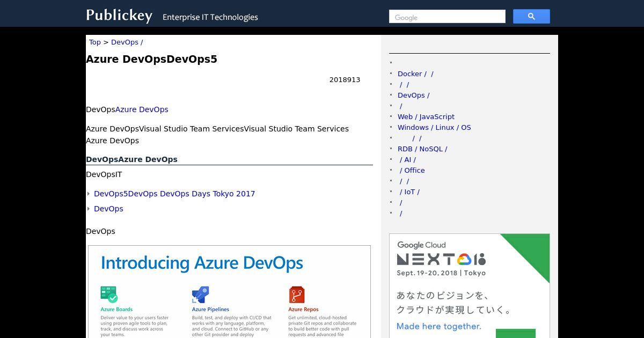Open Docker category in sidebar
This screenshot has height=338, width=644.
click(415, 74)
